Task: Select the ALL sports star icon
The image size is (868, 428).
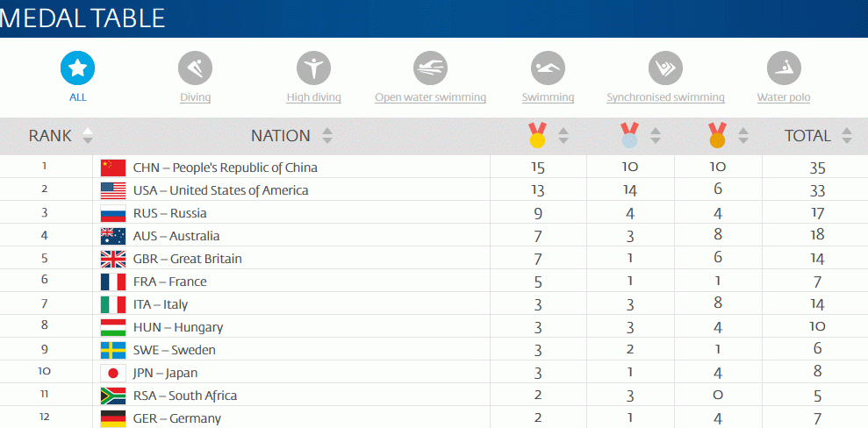Action: [x=77, y=68]
